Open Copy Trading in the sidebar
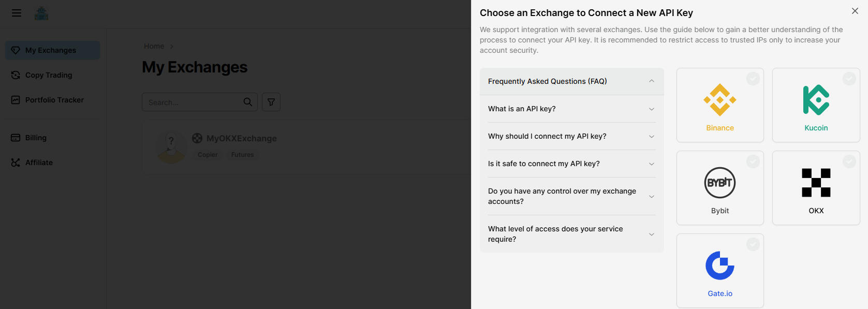The height and width of the screenshot is (309, 868). [49, 75]
